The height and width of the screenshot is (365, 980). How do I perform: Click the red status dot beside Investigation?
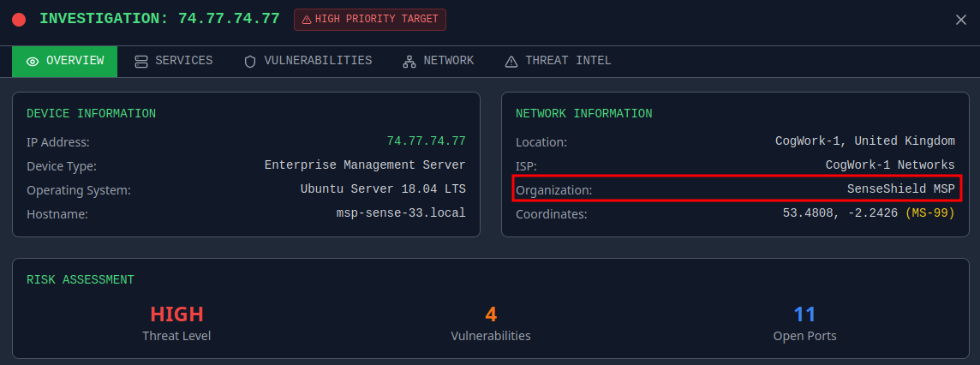point(19,20)
